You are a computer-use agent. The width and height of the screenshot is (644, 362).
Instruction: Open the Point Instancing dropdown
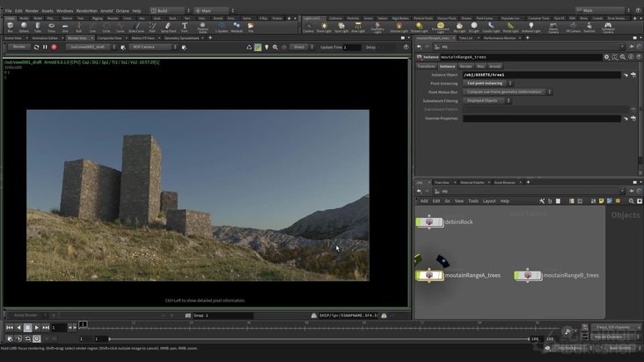click(x=487, y=83)
